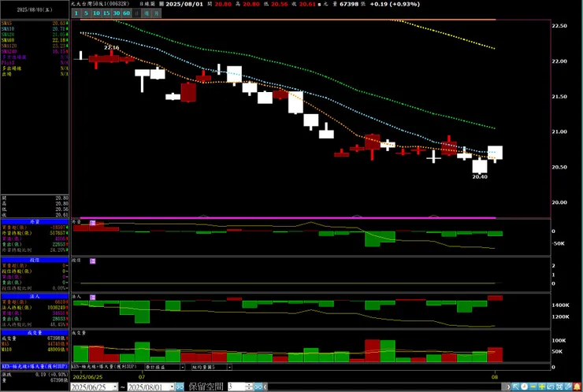Click the 2025/08/01 date label top left

coord(35,10)
